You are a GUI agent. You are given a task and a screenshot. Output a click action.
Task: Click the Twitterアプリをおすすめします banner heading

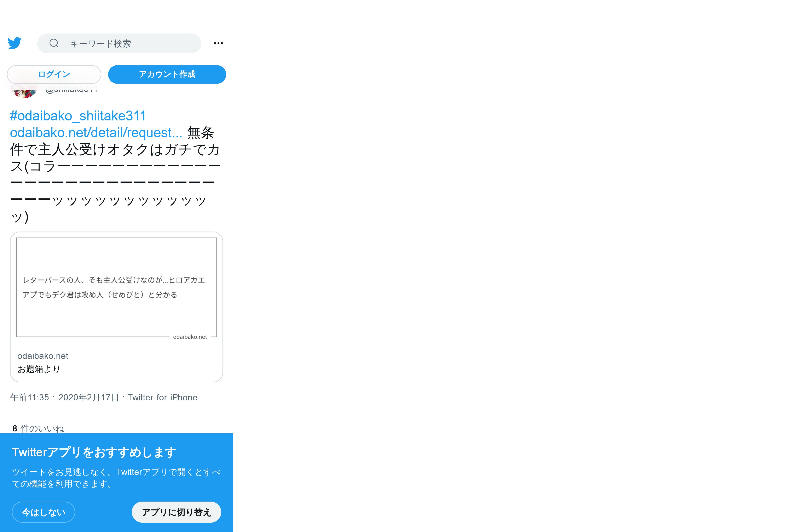tap(94, 452)
